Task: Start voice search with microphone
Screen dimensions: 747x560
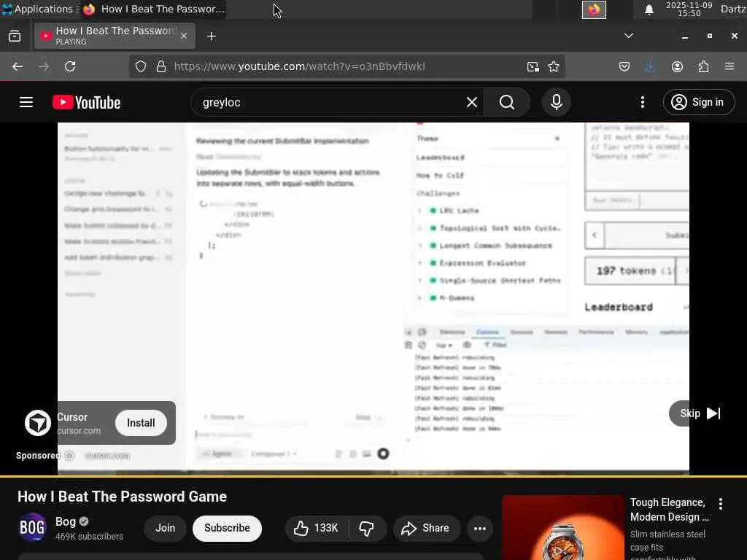Action: (x=557, y=102)
